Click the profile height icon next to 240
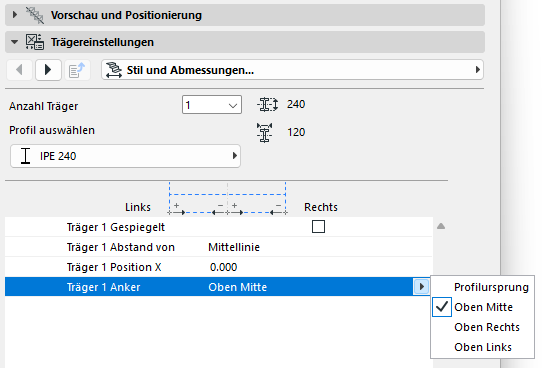 click(x=268, y=104)
